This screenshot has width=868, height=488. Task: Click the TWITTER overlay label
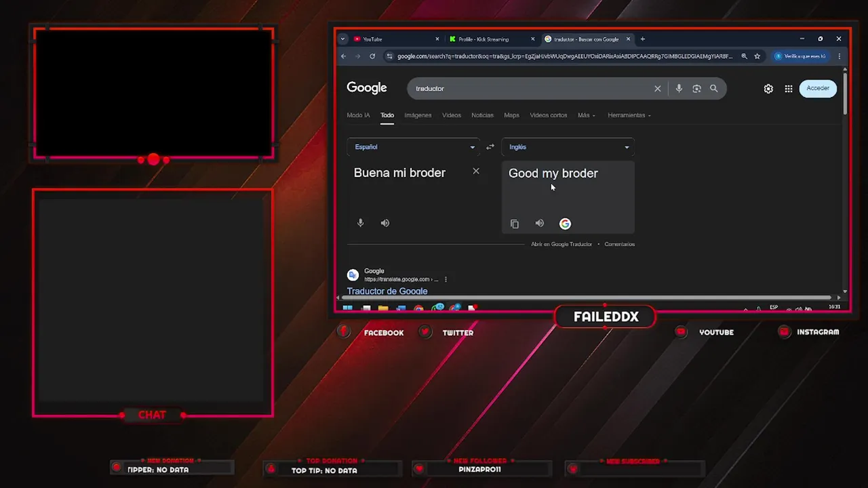click(458, 333)
